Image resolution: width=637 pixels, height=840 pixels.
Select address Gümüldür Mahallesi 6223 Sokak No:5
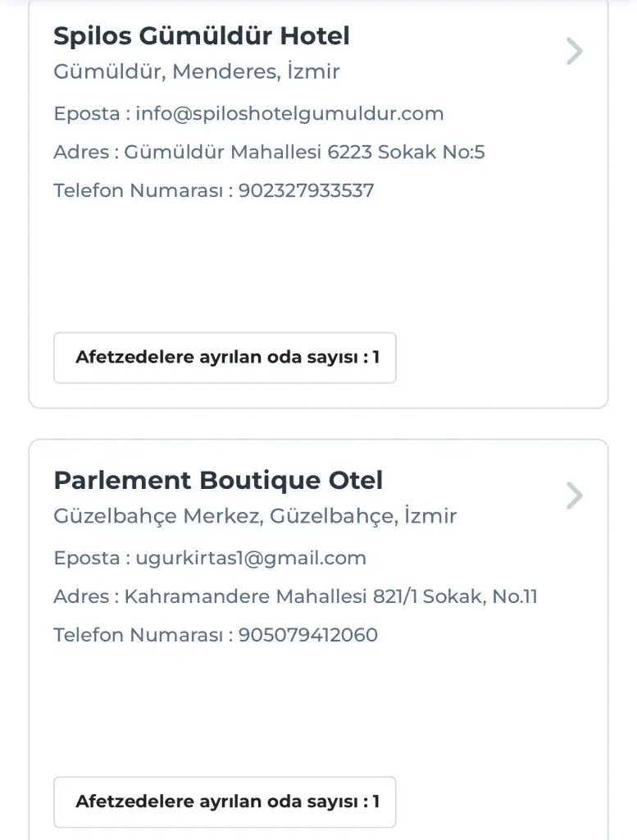(x=304, y=152)
